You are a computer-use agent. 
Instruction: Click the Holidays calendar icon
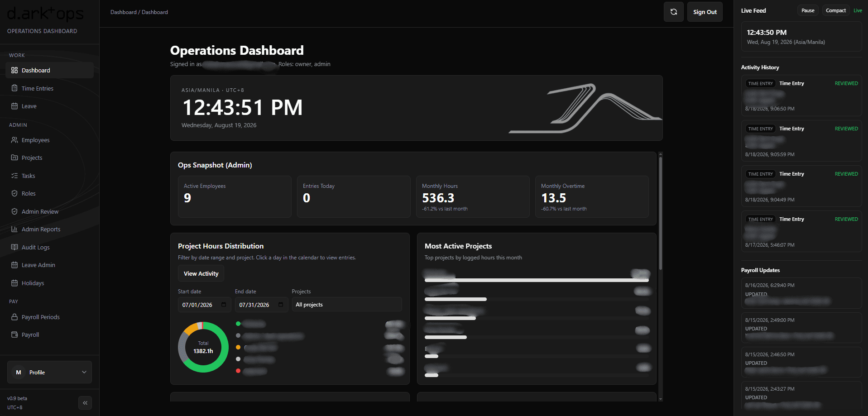pyautogui.click(x=14, y=283)
